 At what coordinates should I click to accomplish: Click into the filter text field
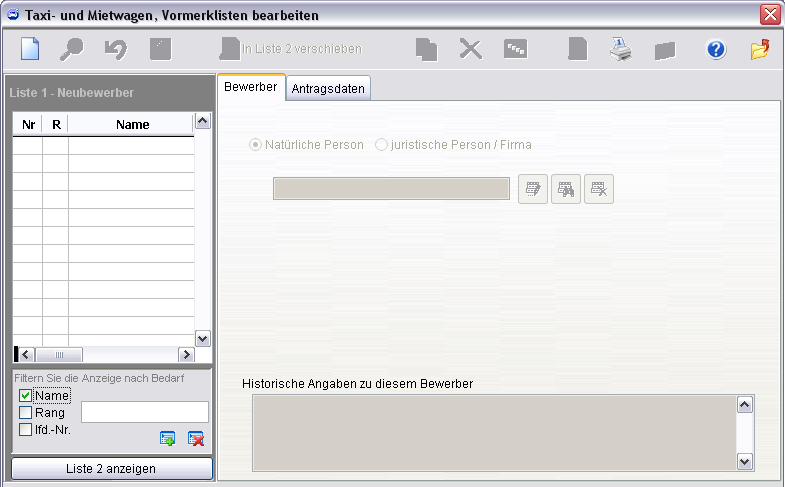click(144, 412)
